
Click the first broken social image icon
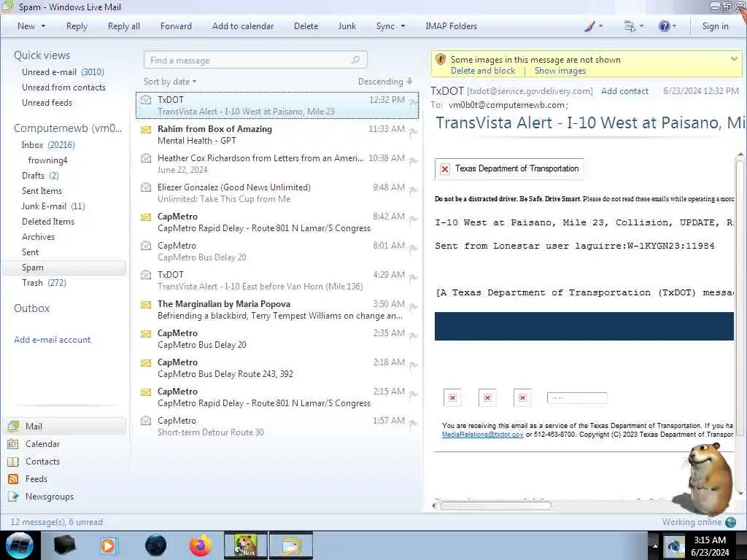452,397
